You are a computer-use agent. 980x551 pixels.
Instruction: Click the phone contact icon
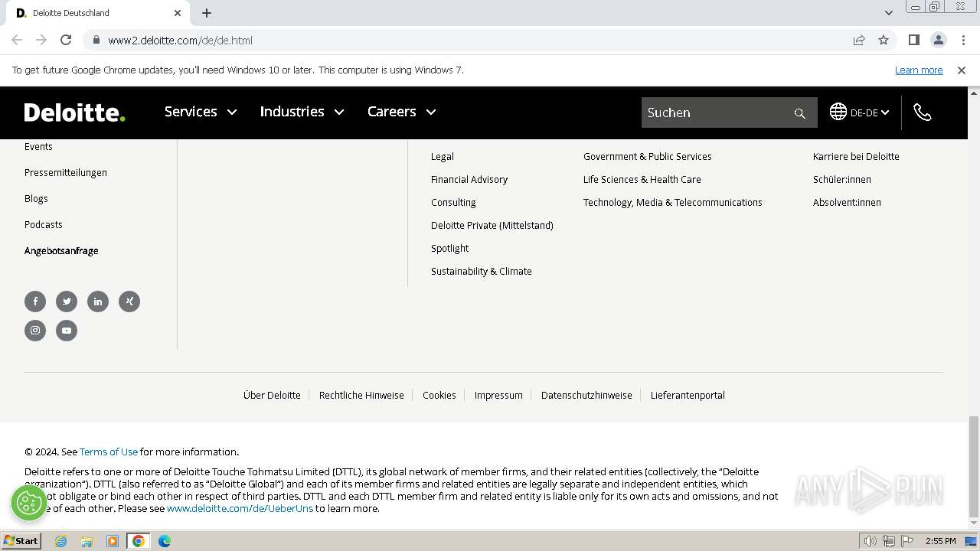pyautogui.click(x=923, y=112)
